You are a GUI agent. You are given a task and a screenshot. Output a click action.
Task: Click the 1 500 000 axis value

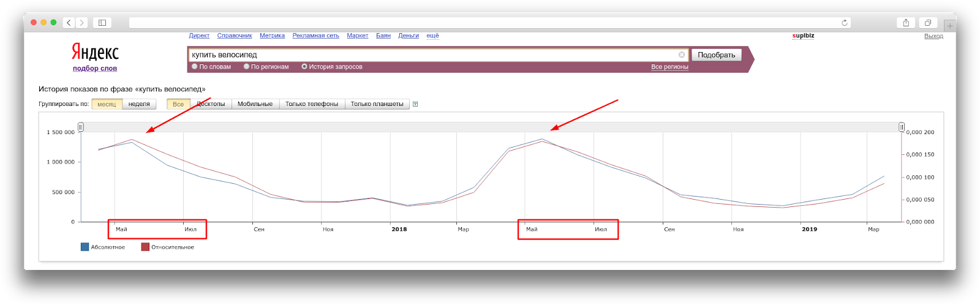click(x=61, y=132)
